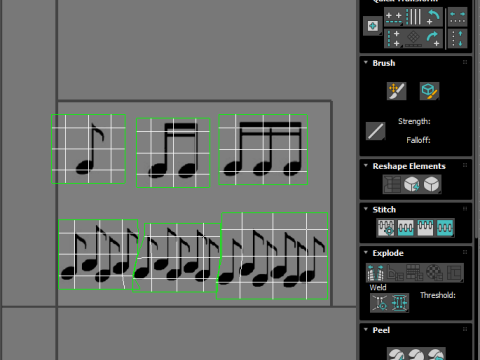Image resolution: width=480 pixels, height=360 pixels.
Task: Click the Stitch custom icon
Action: click(x=445, y=228)
